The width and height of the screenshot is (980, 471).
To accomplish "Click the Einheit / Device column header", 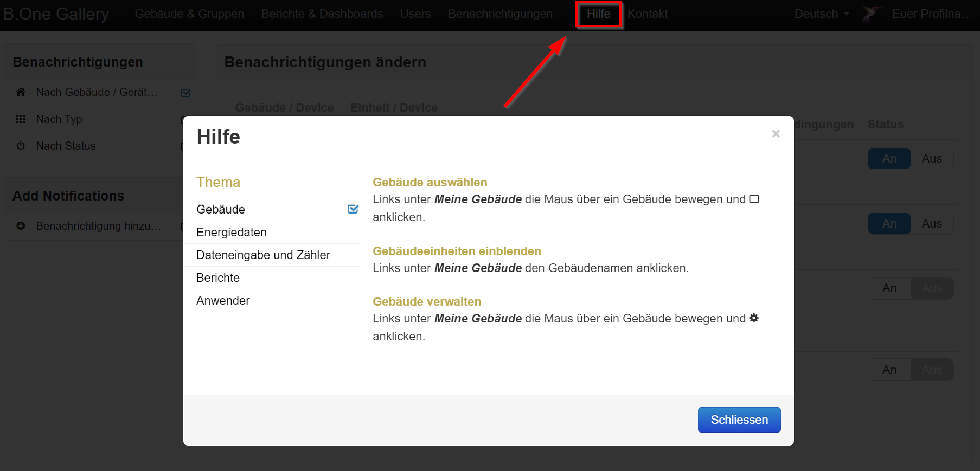I will coord(394,107).
